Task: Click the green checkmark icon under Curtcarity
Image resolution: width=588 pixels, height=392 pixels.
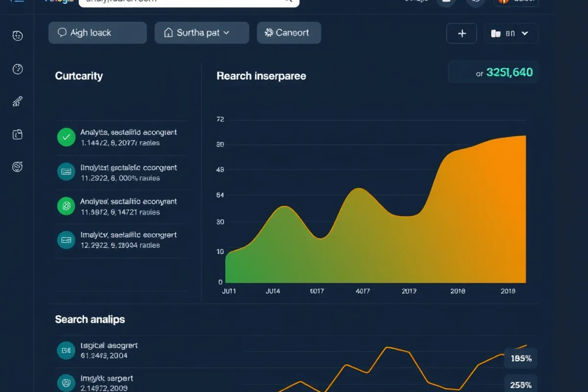Action: 66,137
